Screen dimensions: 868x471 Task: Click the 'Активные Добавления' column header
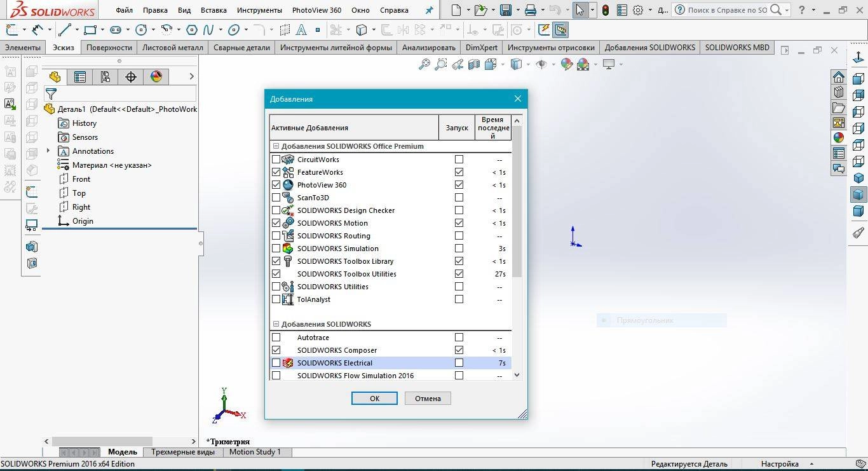click(354, 128)
